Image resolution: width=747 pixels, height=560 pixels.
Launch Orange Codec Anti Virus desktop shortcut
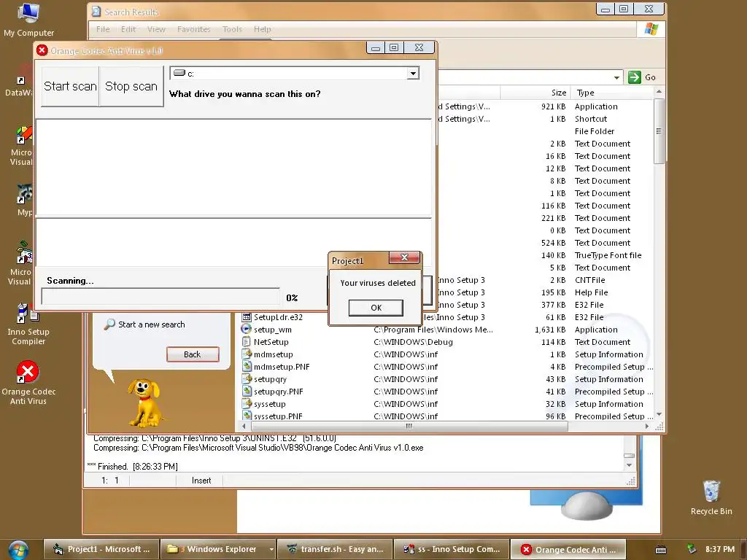tap(28, 383)
